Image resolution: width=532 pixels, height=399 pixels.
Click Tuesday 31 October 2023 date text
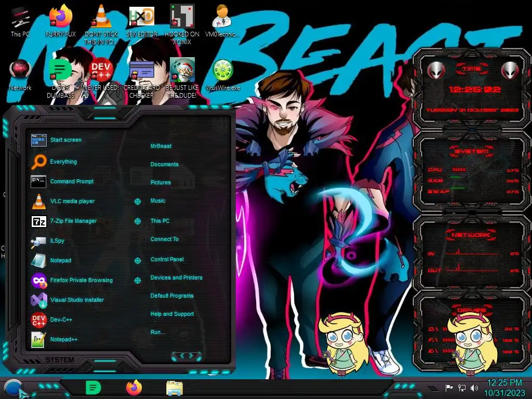472,110
